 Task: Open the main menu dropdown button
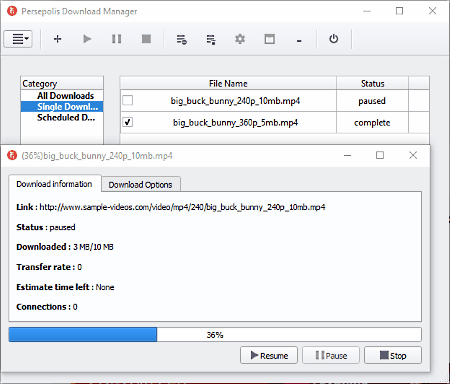pos(18,39)
